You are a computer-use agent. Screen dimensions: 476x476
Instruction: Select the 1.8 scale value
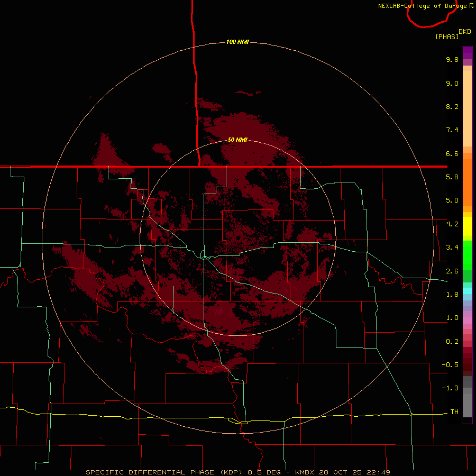[x=452, y=295]
